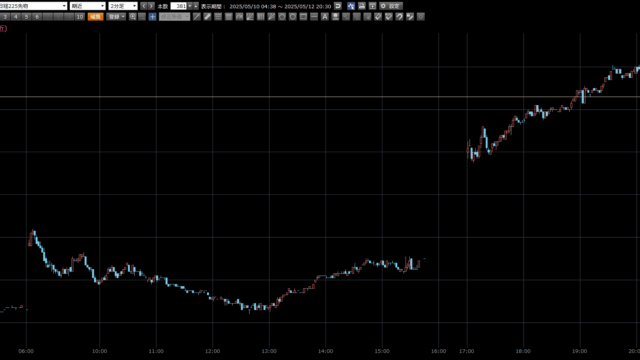Click the zoom out icon
Screen dimensions: 640x360
(x=142, y=17)
